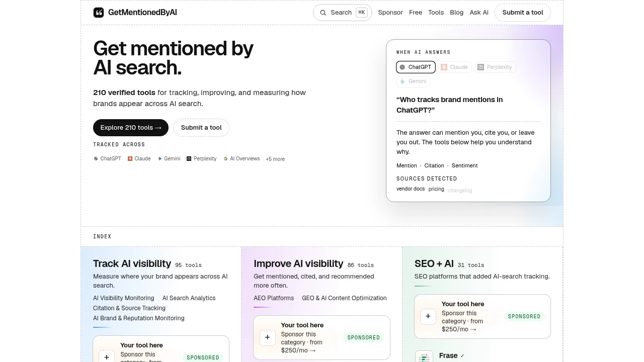Click the Sentiment label in answer card

[465, 165]
